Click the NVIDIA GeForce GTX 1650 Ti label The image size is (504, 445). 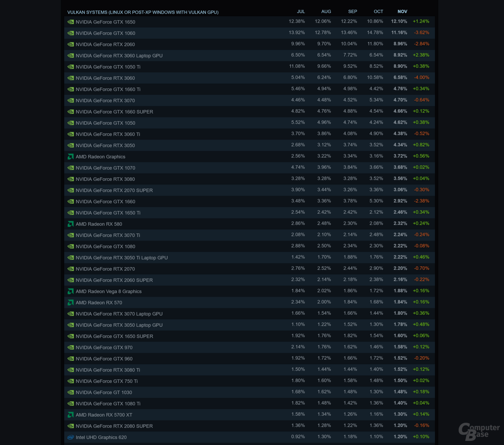[108, 213]
